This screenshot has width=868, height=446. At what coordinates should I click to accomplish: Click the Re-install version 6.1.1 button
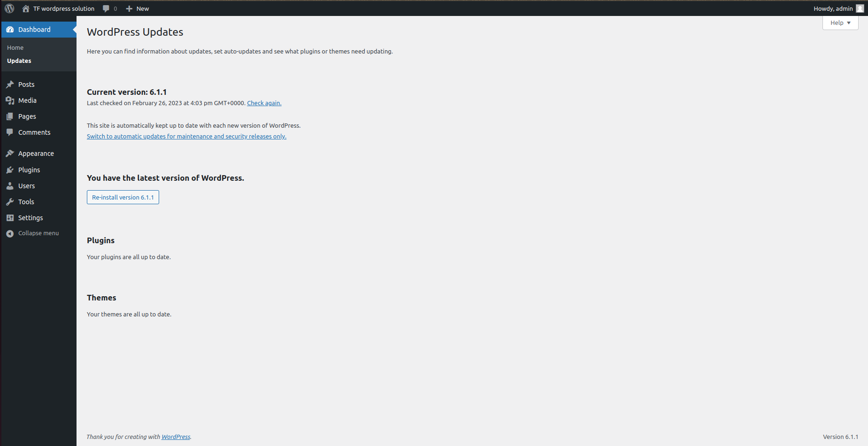coord(123,197)
